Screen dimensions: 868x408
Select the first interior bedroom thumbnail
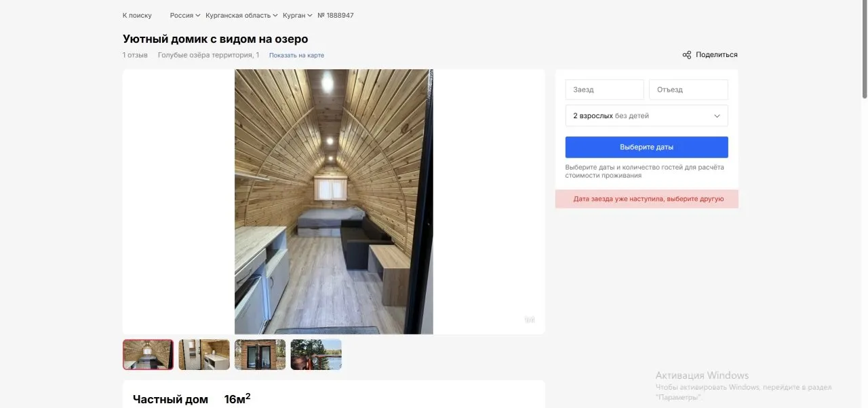click(x=148, y=354)
